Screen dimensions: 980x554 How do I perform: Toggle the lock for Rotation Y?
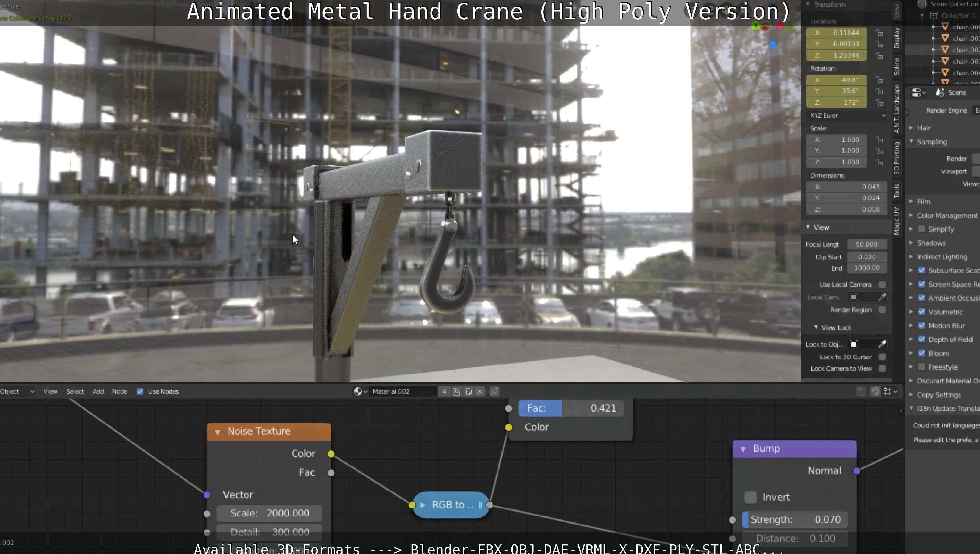pos(879,91)
